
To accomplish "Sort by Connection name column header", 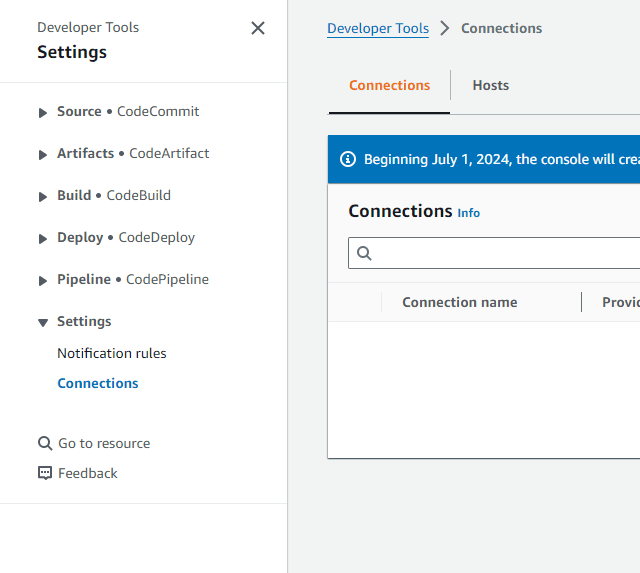I will tap(460, 302).
